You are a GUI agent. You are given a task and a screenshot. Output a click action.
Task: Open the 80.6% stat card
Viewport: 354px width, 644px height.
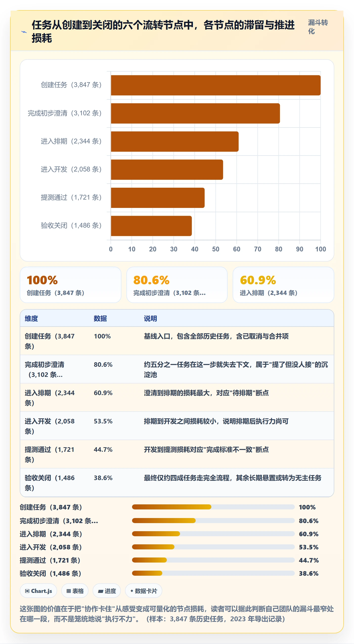click(x=177, y=285)
